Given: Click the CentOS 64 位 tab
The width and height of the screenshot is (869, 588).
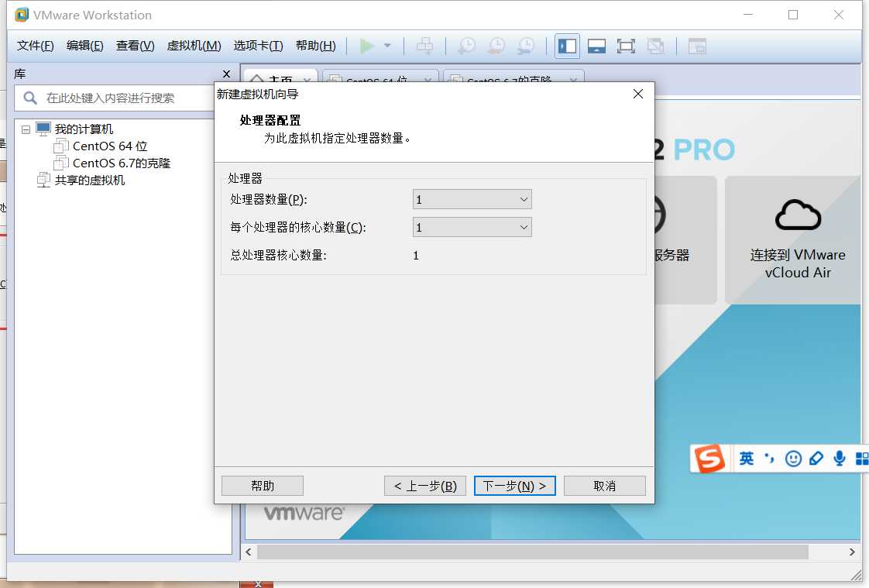Looking at the screenshot, I should coord(380,78).
